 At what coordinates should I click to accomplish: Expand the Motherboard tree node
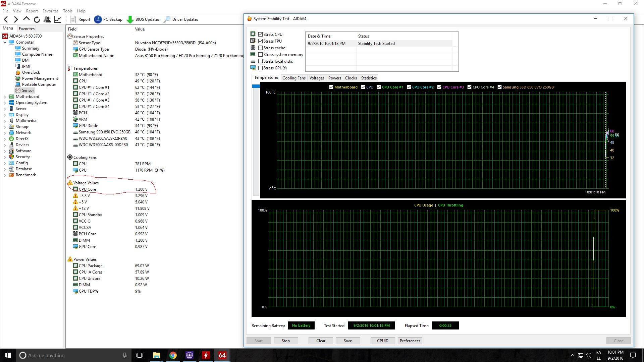coord(5,97)
